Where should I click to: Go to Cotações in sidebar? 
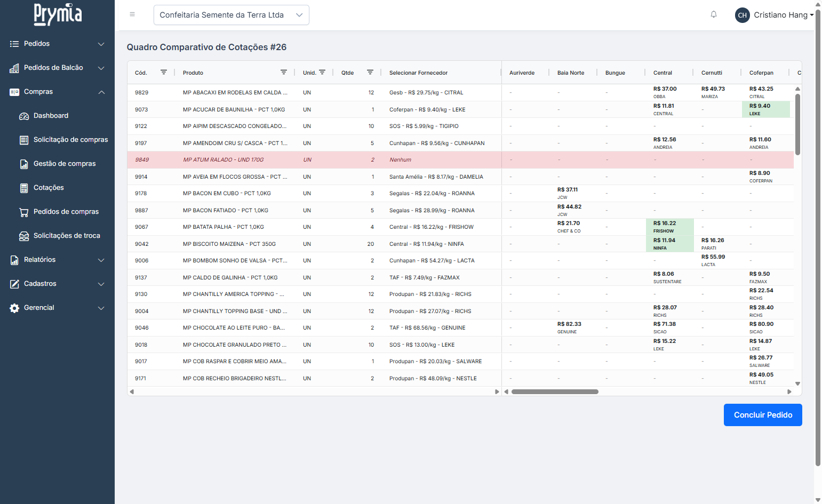point(49,188)
